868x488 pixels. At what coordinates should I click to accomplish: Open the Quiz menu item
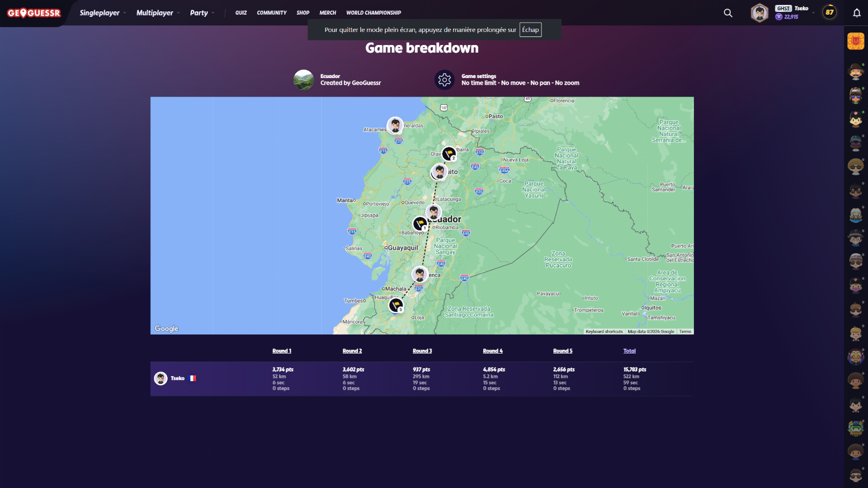point(241,13)
